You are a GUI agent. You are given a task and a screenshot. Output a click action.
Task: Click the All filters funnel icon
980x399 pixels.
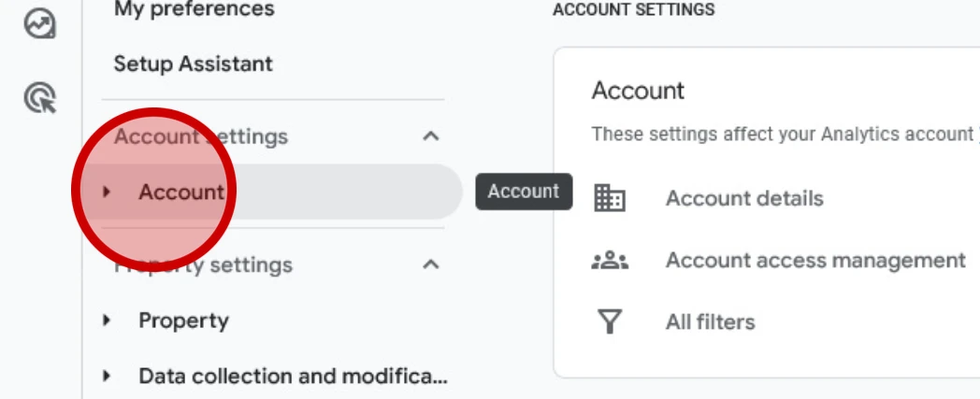(610, 322)
